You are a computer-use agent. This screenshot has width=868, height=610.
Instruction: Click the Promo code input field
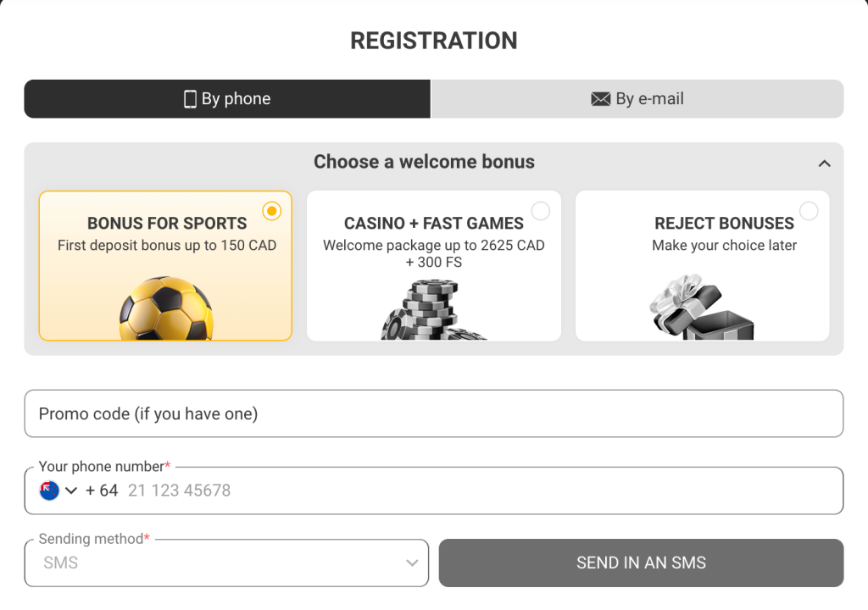pos(433,413)
